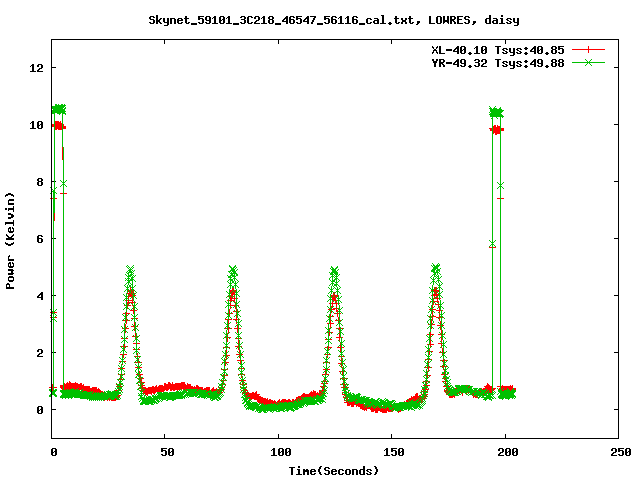Click the Time(Seconds) x-axis label
640x480 pixels.
[334, 471]
